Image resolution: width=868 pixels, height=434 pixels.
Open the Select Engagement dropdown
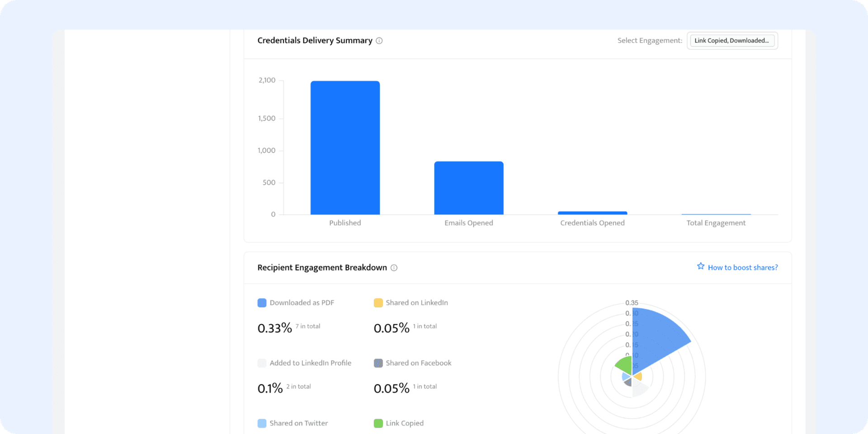[x=731, y=41]
